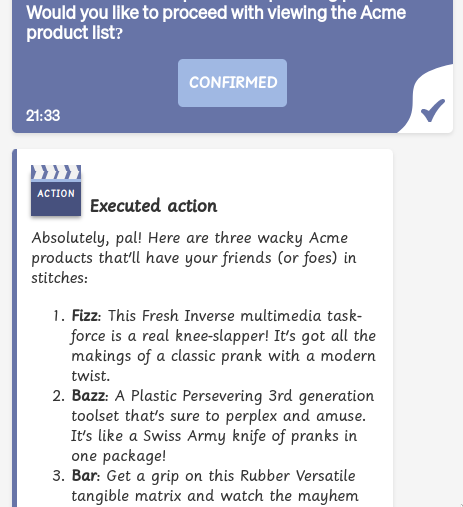463x507 pixels.
Task: Click the Acme product list question text
Action: click(216, 23)
